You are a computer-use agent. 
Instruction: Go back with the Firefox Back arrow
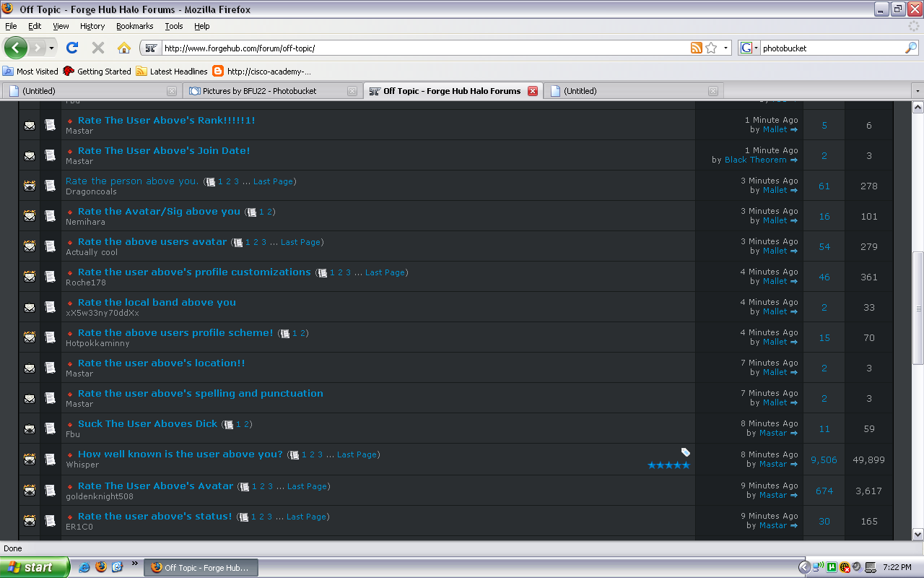click(16, 48)
